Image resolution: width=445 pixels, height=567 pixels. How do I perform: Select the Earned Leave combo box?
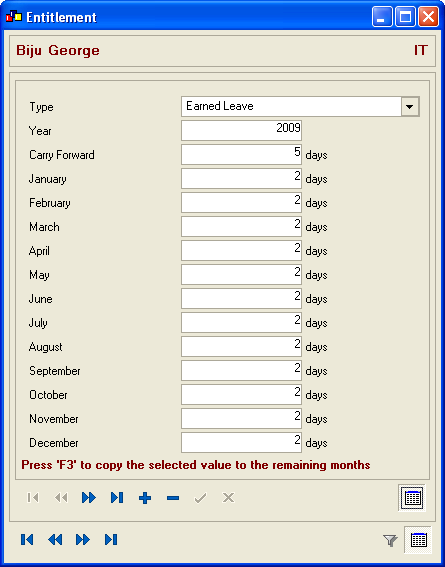coord(300,106)
